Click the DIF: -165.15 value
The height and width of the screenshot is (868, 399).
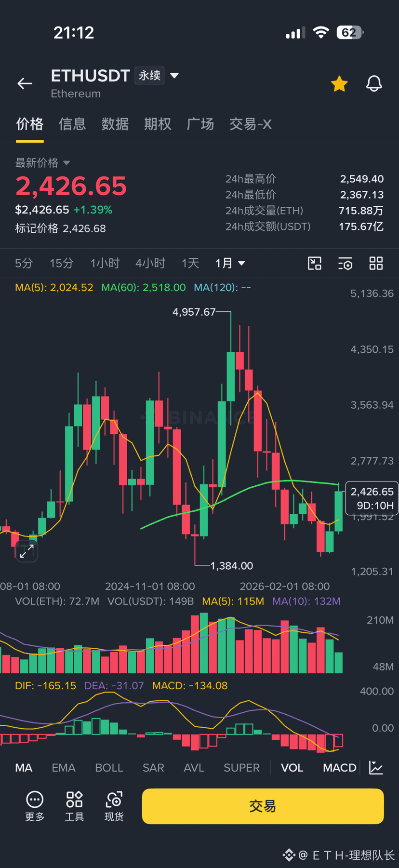pyautogui.click(x=45, y=686)
